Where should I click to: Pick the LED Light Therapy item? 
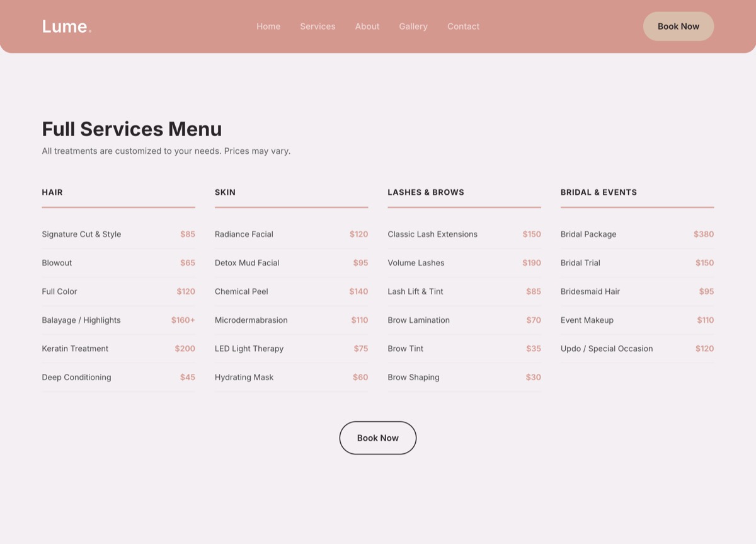[x=249, y=349]
